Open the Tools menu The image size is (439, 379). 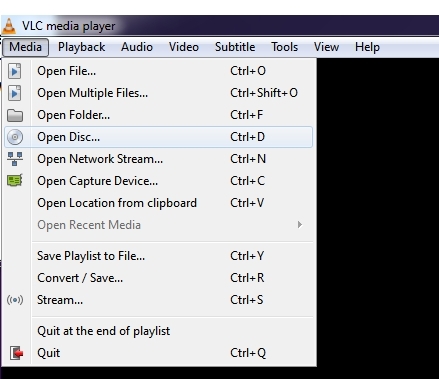click(284, 47)
